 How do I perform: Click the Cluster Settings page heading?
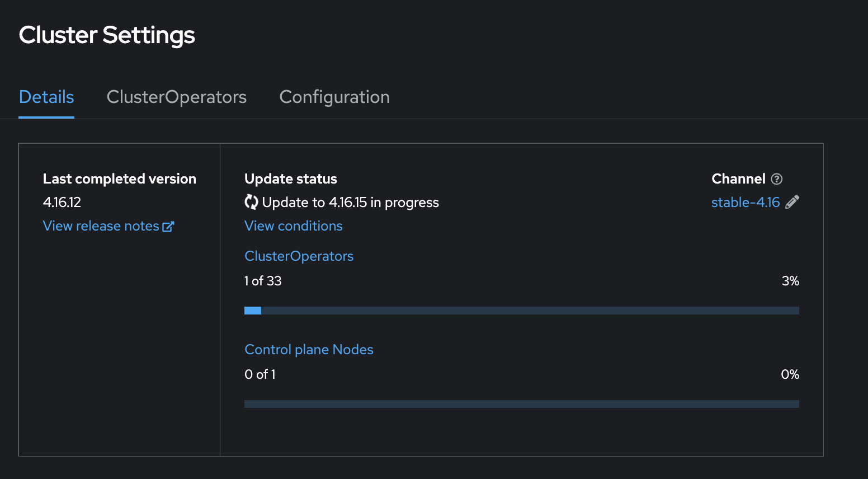coord(107,35)
